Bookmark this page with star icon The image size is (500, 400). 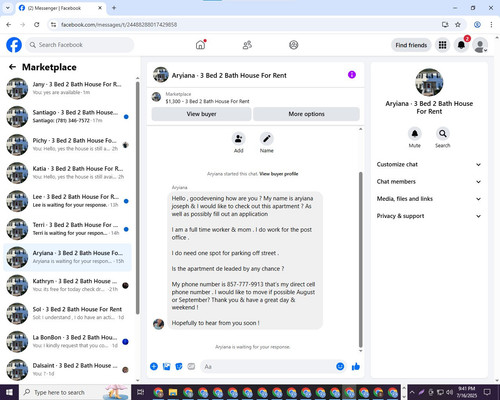click(458, 24)
